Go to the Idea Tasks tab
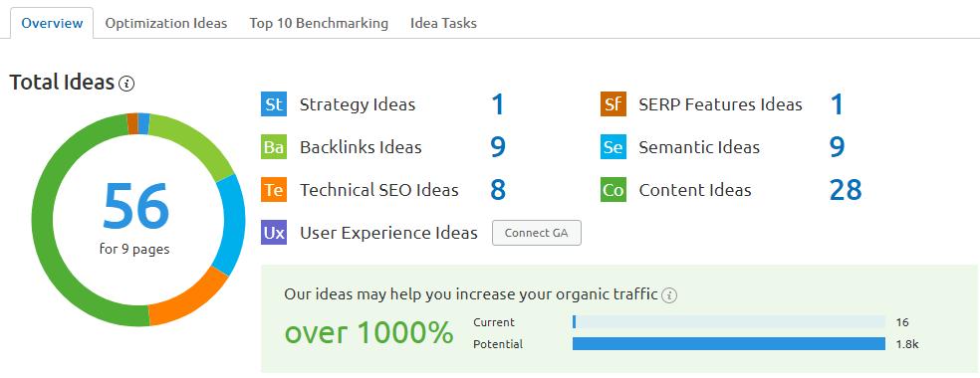Screen dimensions: 980x378 tap(444, 23)
